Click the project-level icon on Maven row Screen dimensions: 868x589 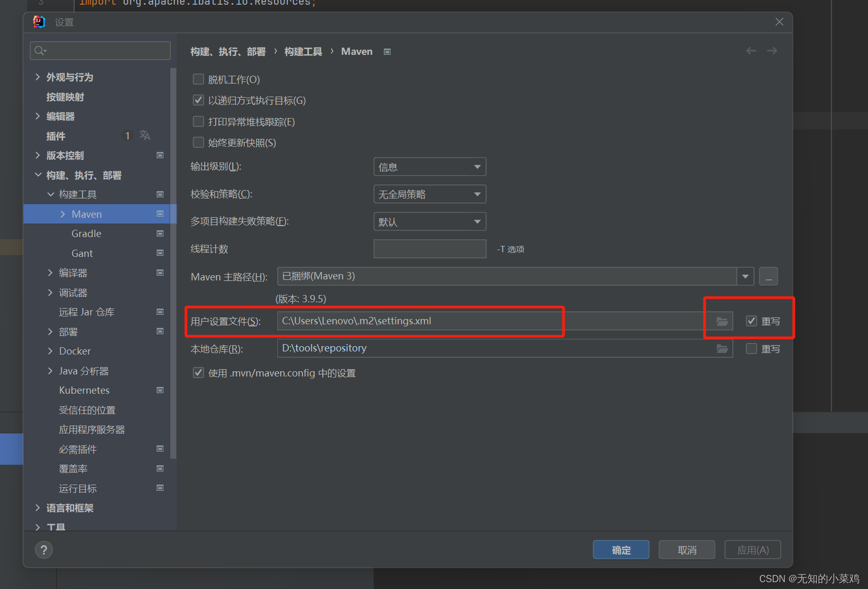[x=160, y=214]
